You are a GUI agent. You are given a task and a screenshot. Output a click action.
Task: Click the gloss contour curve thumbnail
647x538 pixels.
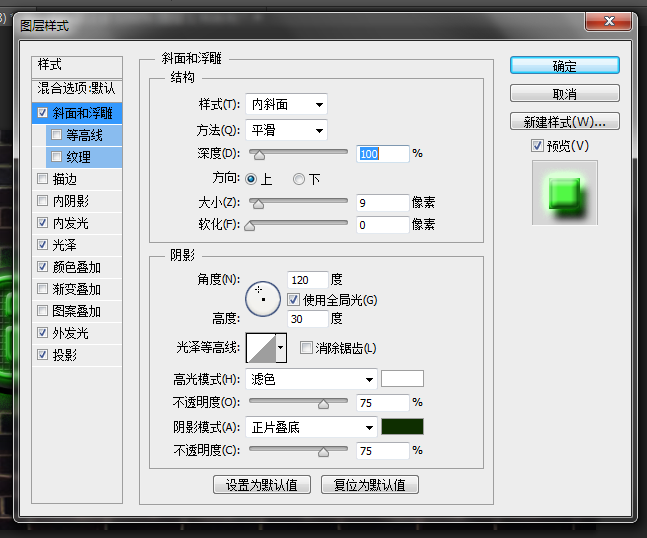(x=260, y=348)
